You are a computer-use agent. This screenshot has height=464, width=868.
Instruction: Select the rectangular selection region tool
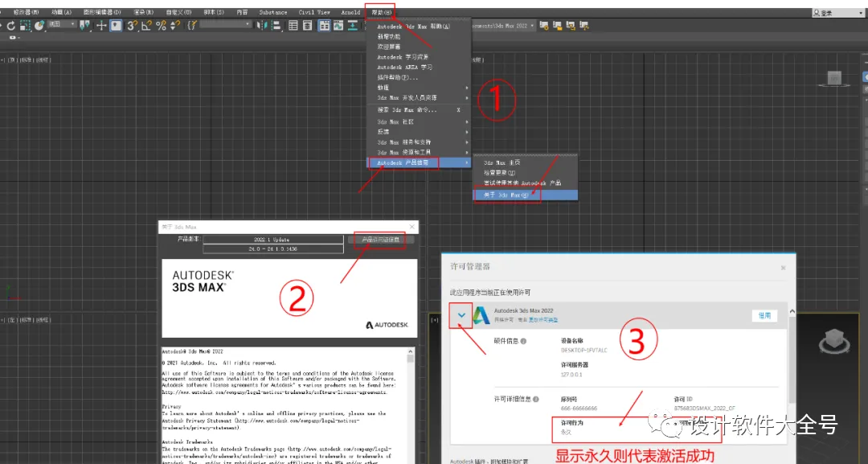tap(25, 26)
